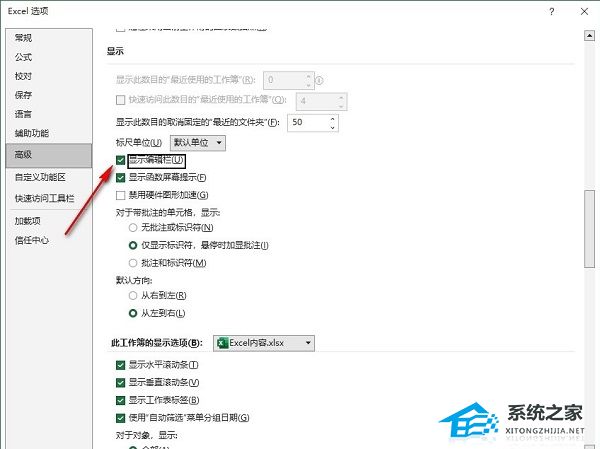Click the 默认方向 label
This screenshot has width=600, height=449.
point(134,281)
